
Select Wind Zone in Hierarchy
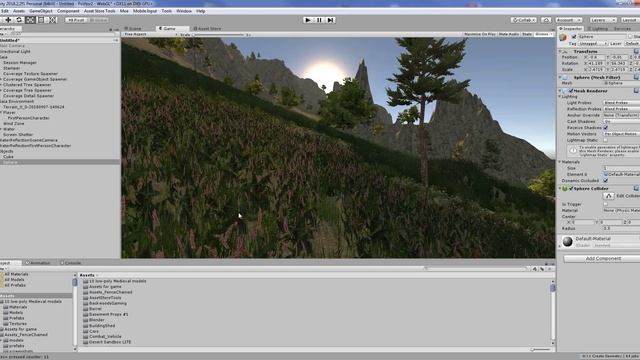pos(14,123)
